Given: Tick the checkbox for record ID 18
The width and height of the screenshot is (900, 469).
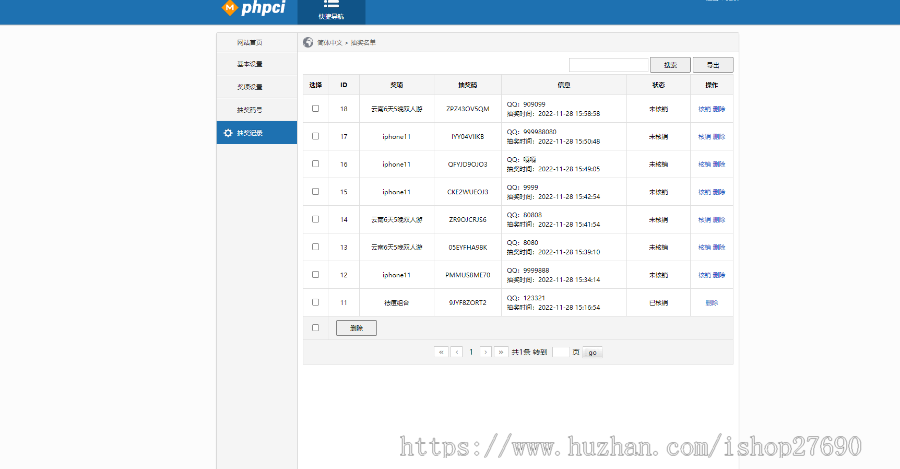Looking at the screenshot, I should point(315,108).
